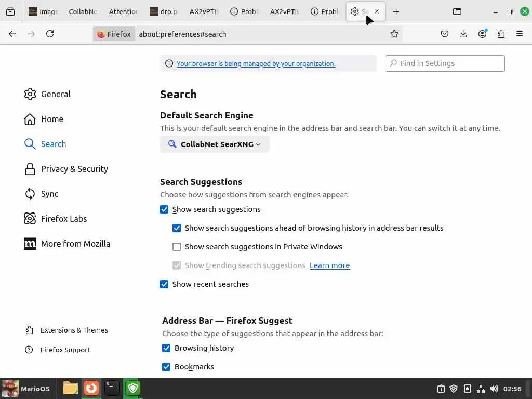The image size is (532, 399).
Task: Open the file manager from the taskbar
Action: pyautogui.click(x=70, y=388)
